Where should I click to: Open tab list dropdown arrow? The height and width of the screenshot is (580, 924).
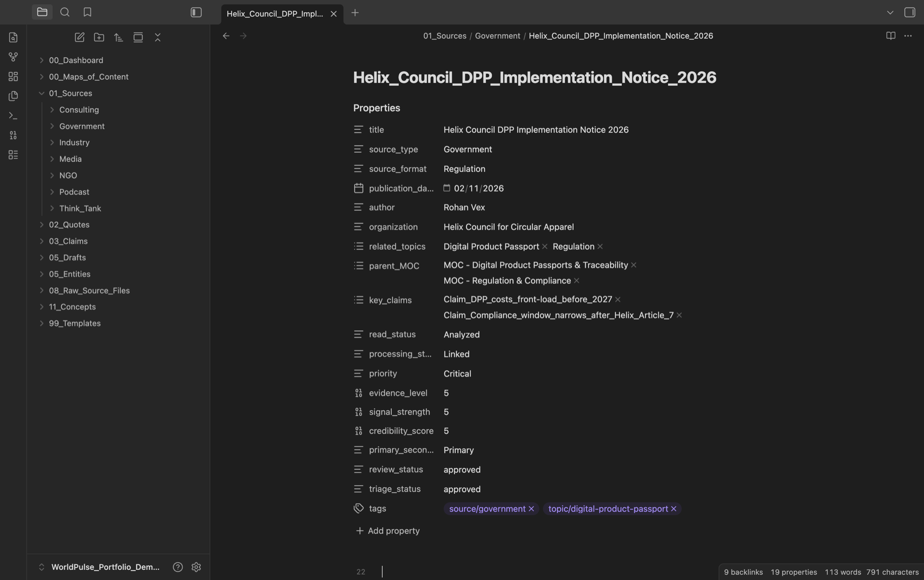890,13
